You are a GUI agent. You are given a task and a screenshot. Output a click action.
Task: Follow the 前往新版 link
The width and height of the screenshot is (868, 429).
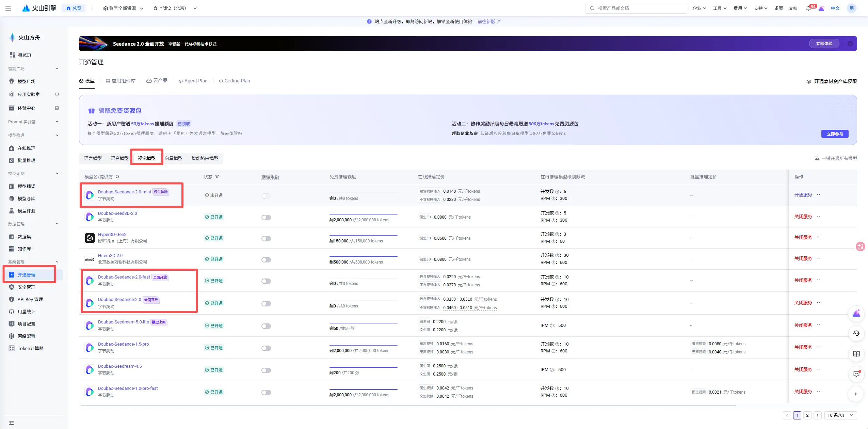point(489,21)
